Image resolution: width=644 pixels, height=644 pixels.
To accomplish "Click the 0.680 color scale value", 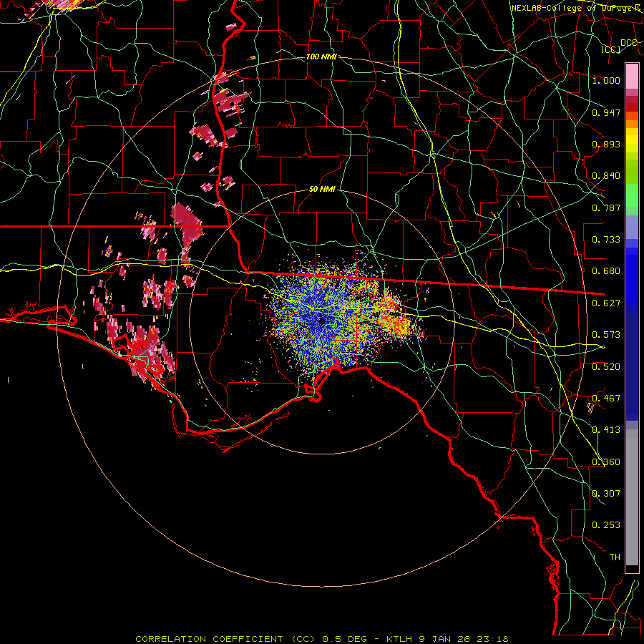I will 606,271.
